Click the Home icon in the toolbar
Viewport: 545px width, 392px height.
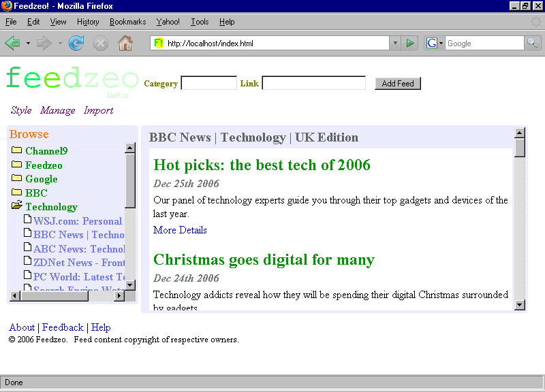coord(125,44)
